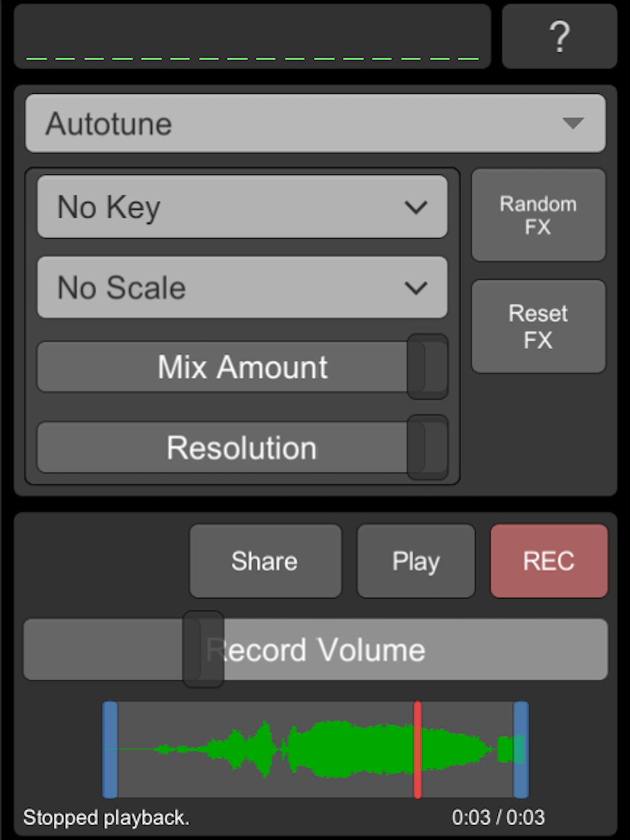Click the Mix Amount slider handle
Viewport: 630px width, 840px height.
tap(428, 367)
